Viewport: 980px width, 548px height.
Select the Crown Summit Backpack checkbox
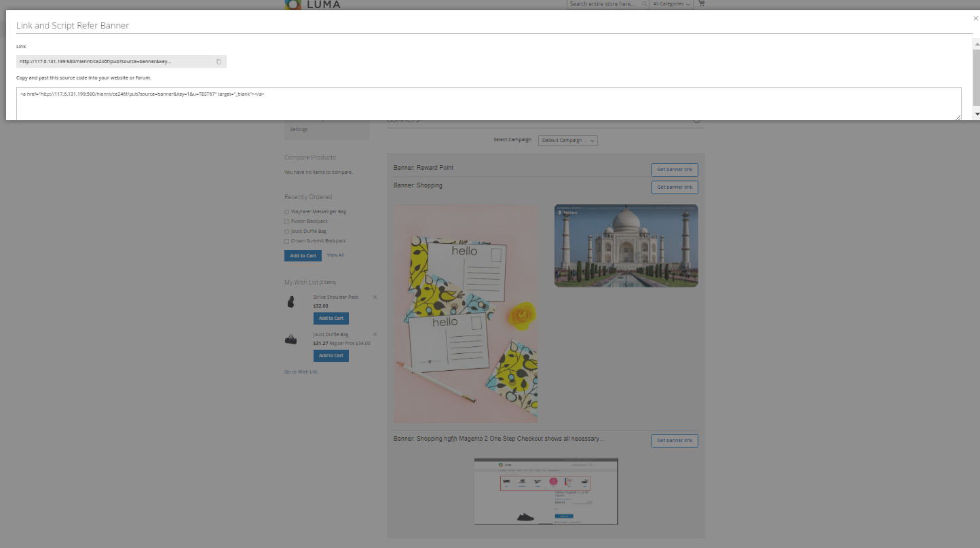coord(286,241)
